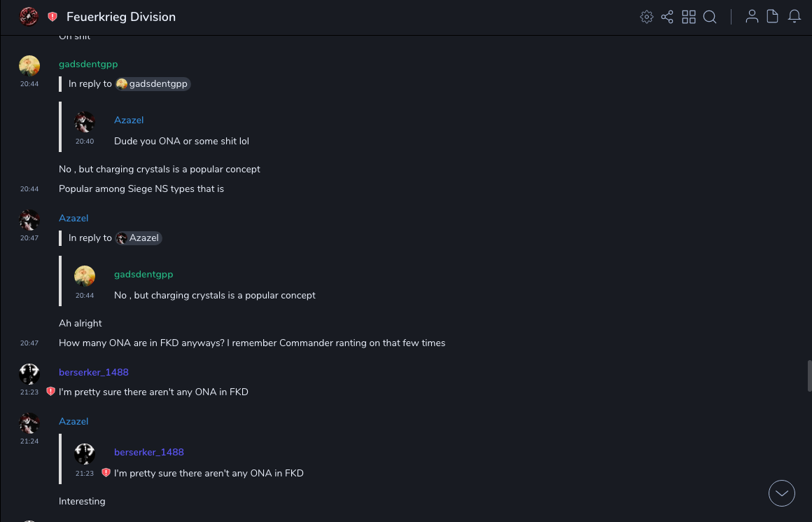Screen dimensions: 812x522
Task: Open the grid view icon
Action: [x=689, y=17]
